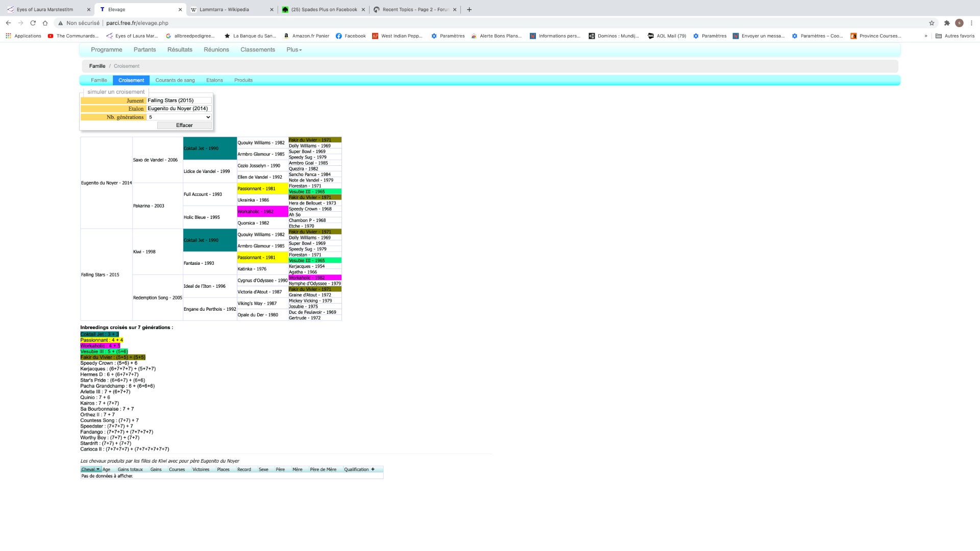
Task: Open the West Indian Pepp bookmark
Action: tap(397, 36)
